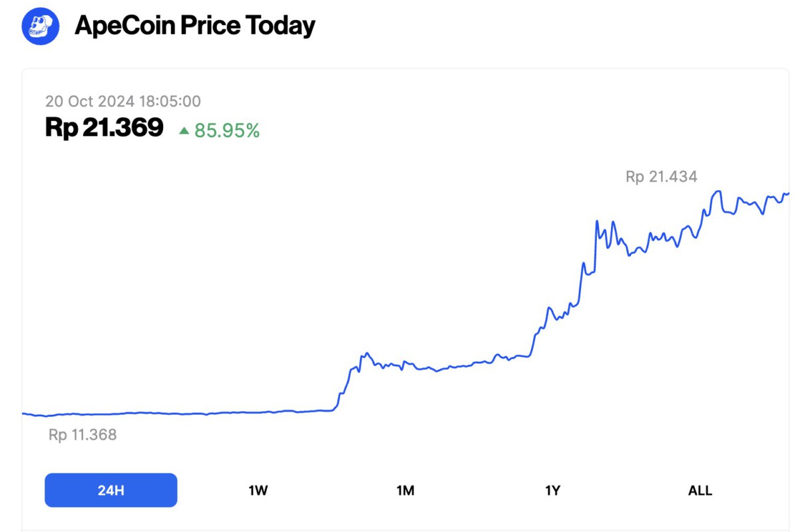
Task: Click the Rp 21.369 price text
Action: coord(103,127)
